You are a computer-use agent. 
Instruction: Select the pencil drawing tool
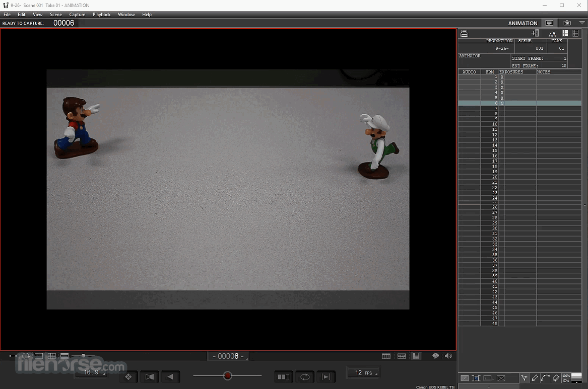pyautogui.click(x=535, y=378)
